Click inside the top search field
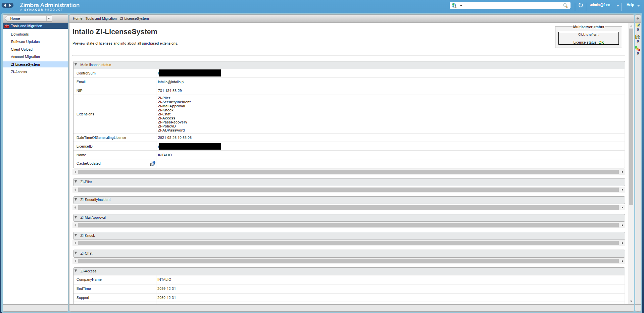644x313 pixels. tap(513, 5)
